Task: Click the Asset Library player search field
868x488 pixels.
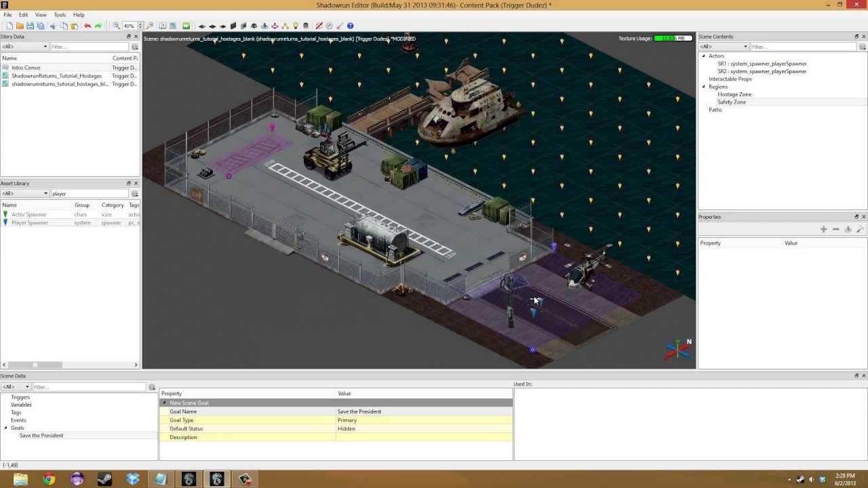Action: click(90, 194)
